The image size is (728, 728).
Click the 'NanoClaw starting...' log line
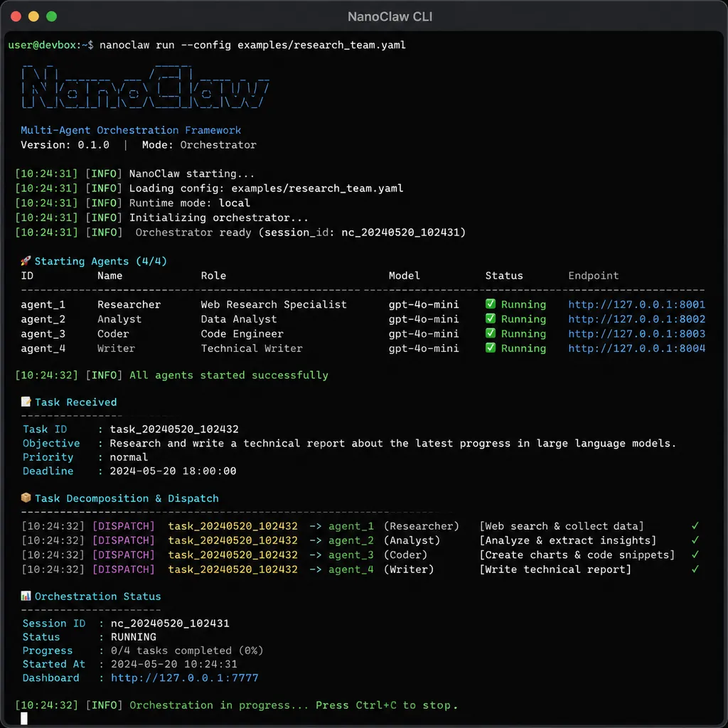pos(192,173)
